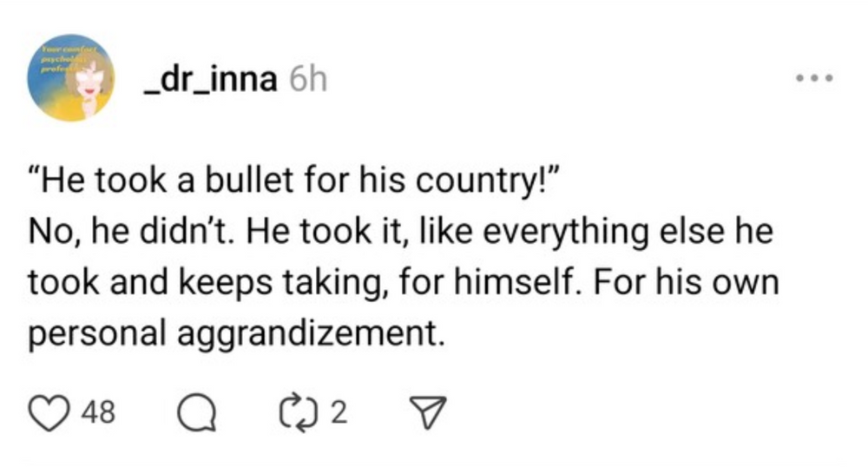868x467 pixels.
Task: View the 48 likes count
Action: click(96, 412)
